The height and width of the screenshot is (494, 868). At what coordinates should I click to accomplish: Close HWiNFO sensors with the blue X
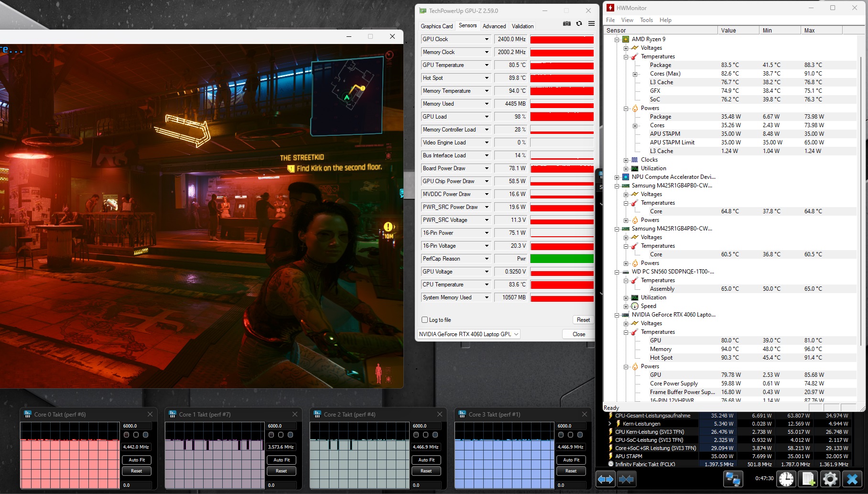click(852, 479)
